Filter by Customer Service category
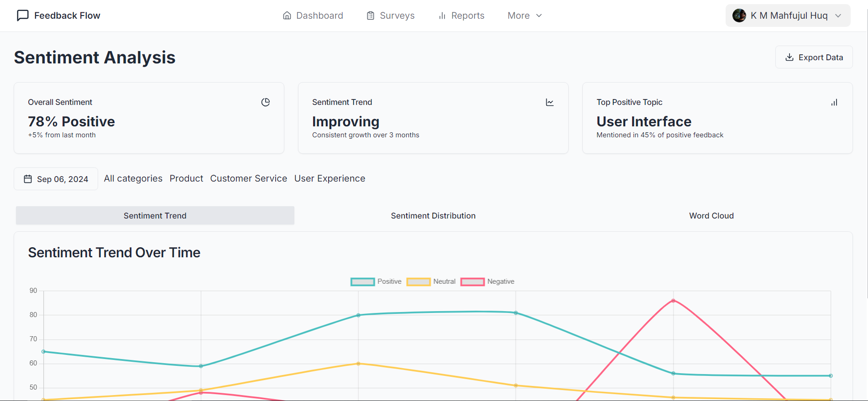Screen dimensions: 868x401 pos(249,179)
